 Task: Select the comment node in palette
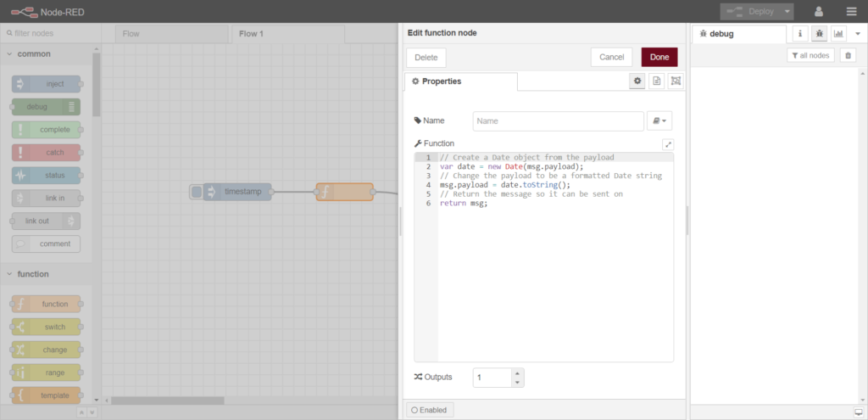pyautogui.click(x=47, y=244)
